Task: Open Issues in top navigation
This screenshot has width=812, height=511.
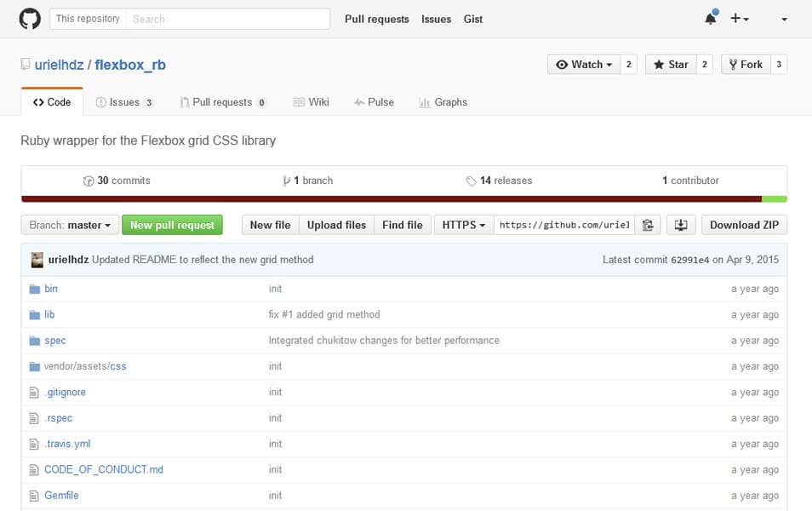Action: [x=436, y=20]
